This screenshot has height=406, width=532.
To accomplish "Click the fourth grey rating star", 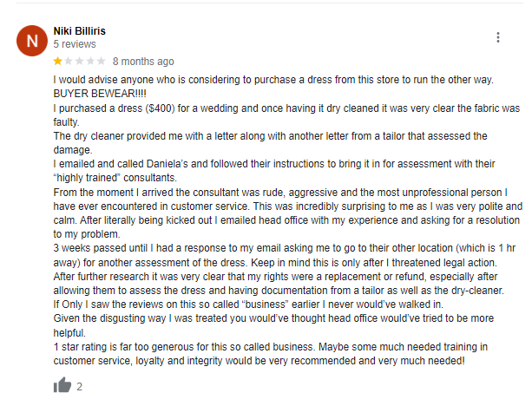I will coord(90,62).
